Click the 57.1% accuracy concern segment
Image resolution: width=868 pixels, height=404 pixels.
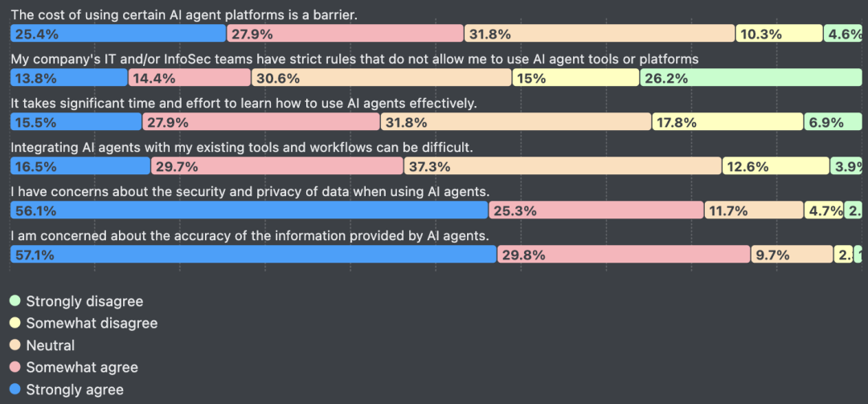pos(253,255)
